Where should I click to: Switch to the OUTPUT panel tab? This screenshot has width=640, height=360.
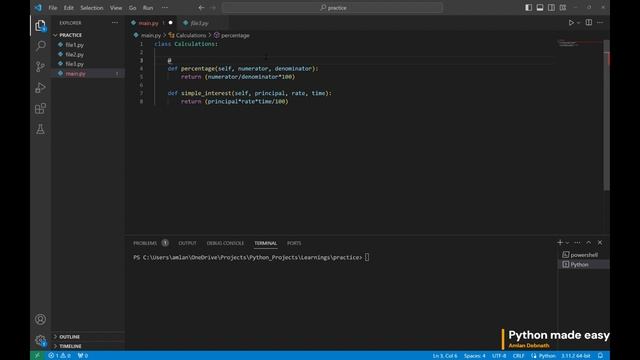(x=187, y=243)
